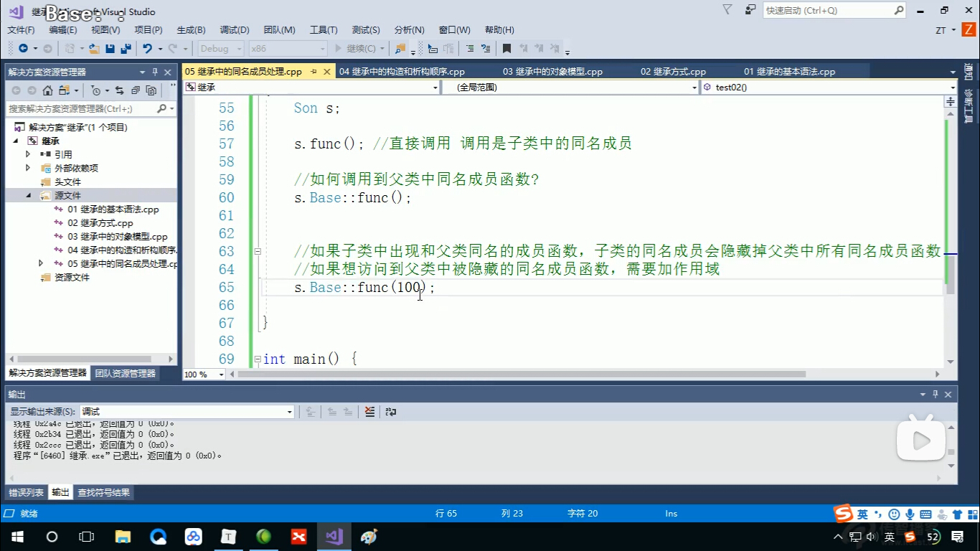Collapse the 源文件 folder node
The image size is (980, 551).
[28, 196]
